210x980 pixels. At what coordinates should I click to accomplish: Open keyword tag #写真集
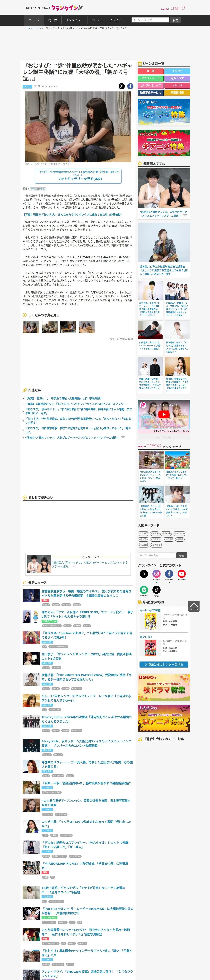point(155,533)
